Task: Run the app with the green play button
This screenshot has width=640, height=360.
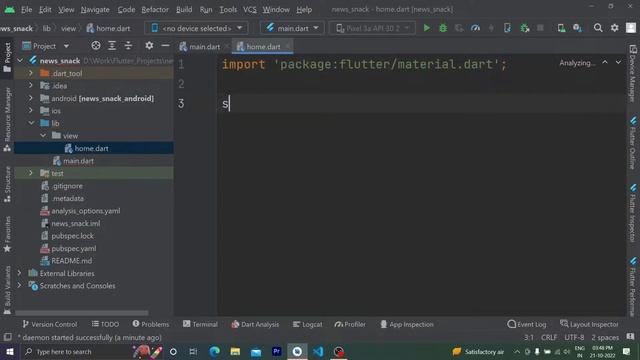Action: pyautogui.click(x=427, y=28)
